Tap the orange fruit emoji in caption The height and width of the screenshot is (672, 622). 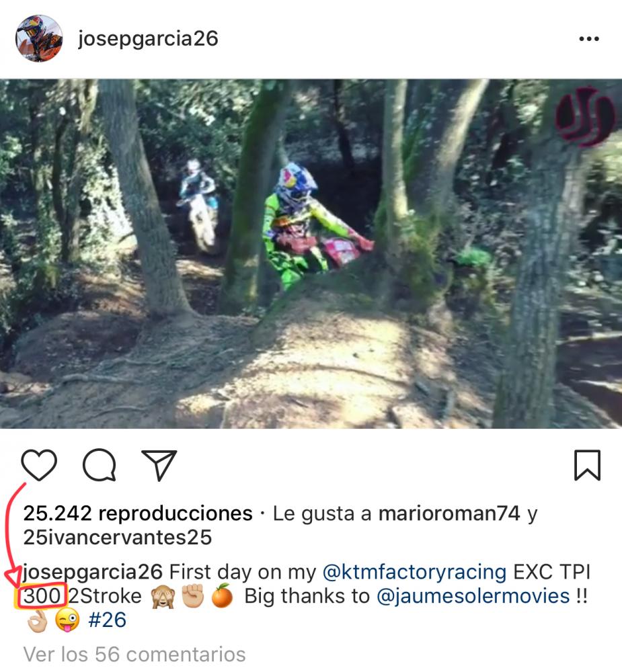pos(222,595)
